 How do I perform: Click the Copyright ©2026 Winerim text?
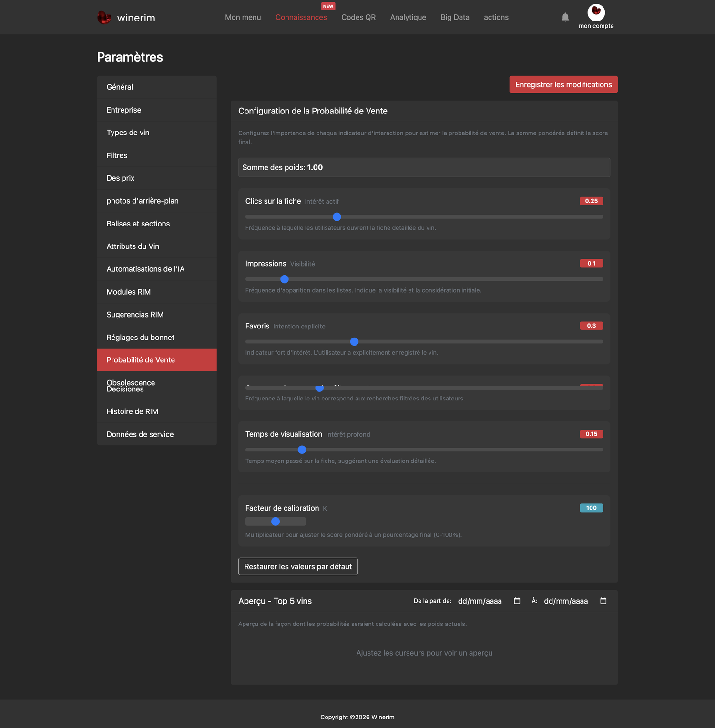coord(357,717)
